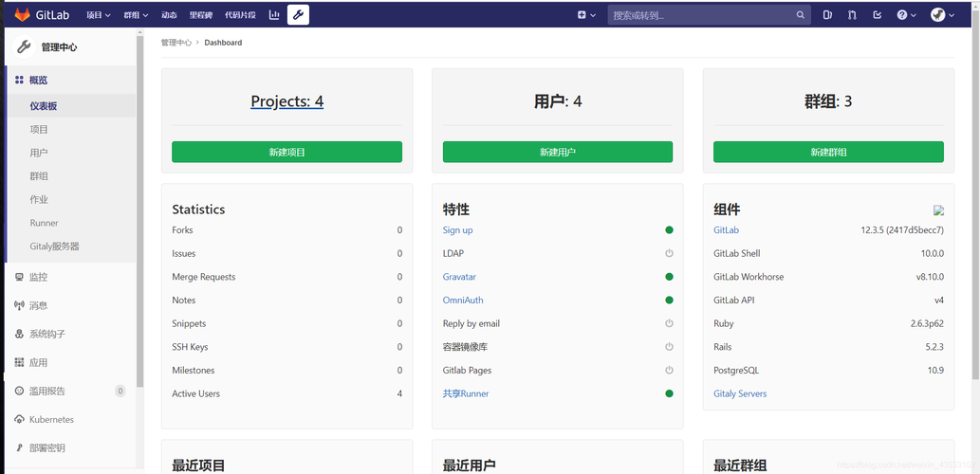Open the help question mark menu
The image size is (980, 474).
coord(905,15)
